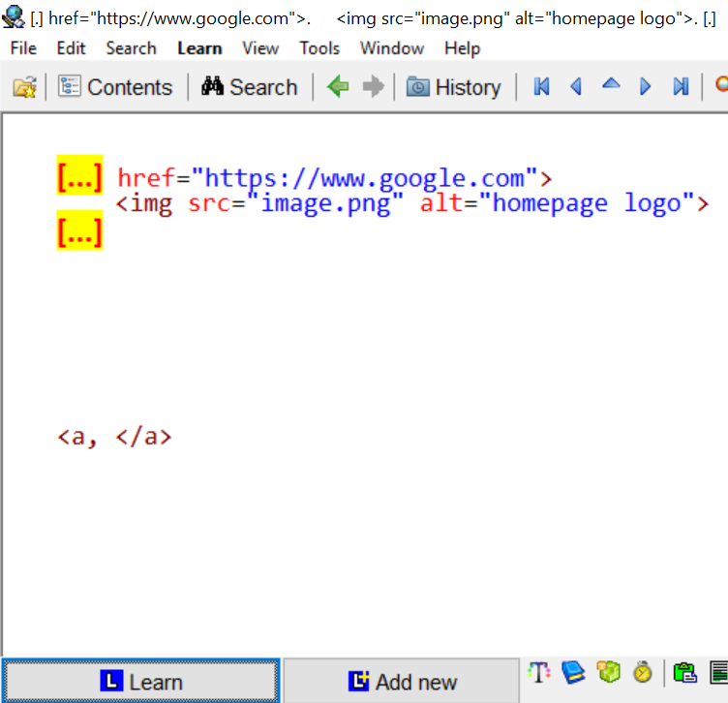Image resolution: width=728 pixels, height=703 pixels.
Task: Open the Tools menu
Action: click(x=319, y=48)
